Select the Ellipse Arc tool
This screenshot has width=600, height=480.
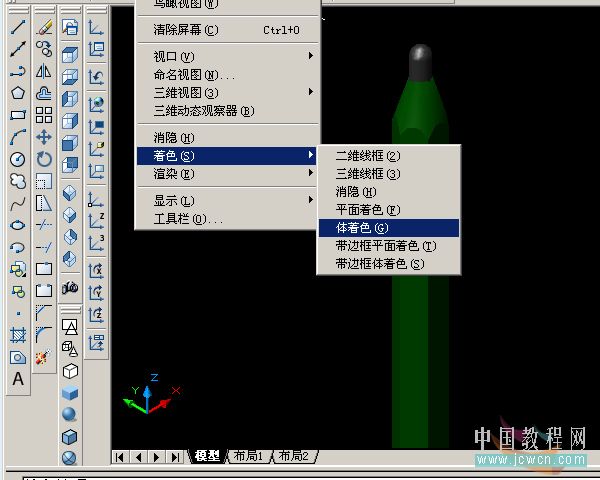click(x=18, y=247)
